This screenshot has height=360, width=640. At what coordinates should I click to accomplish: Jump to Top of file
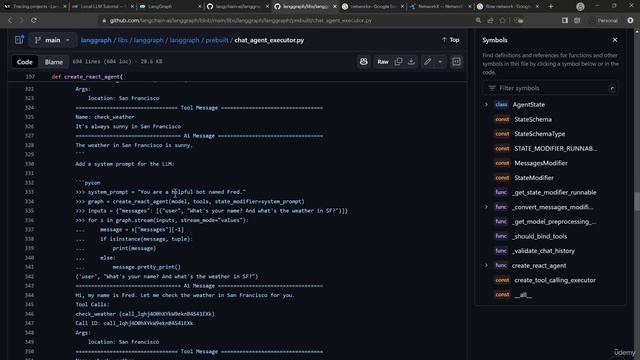451,40
